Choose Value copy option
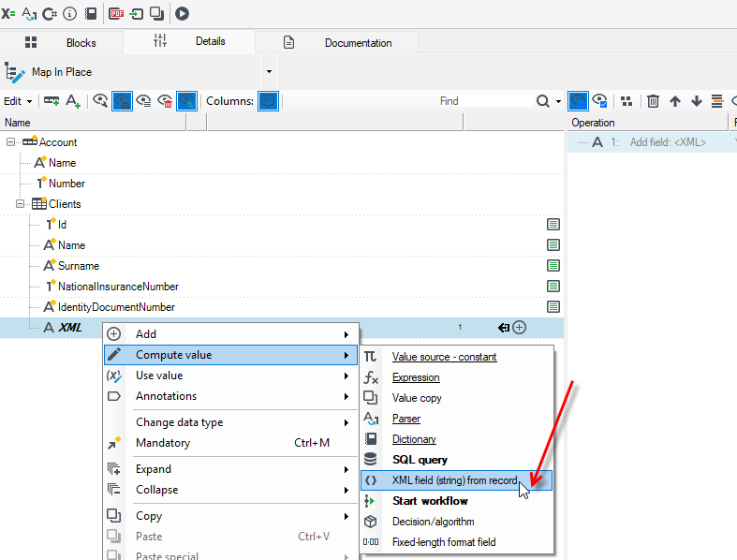This screenshot has width=737, height=560. click(456, 398)
